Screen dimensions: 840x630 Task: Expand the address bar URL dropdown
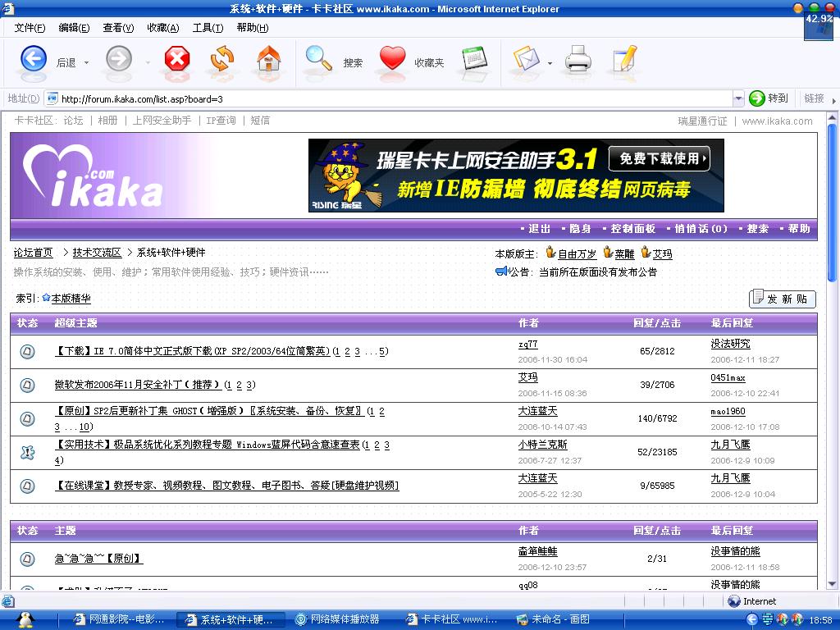click(737, 98)
